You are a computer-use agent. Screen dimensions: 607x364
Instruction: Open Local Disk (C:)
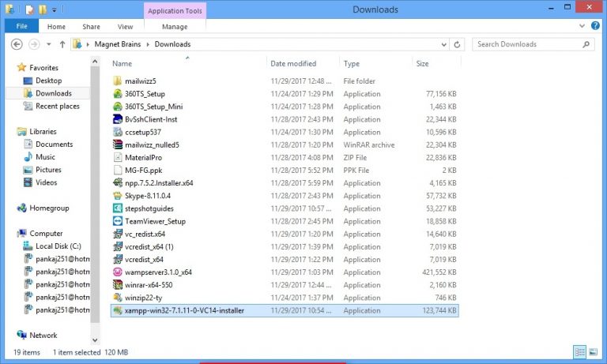(x=58, y=246)
